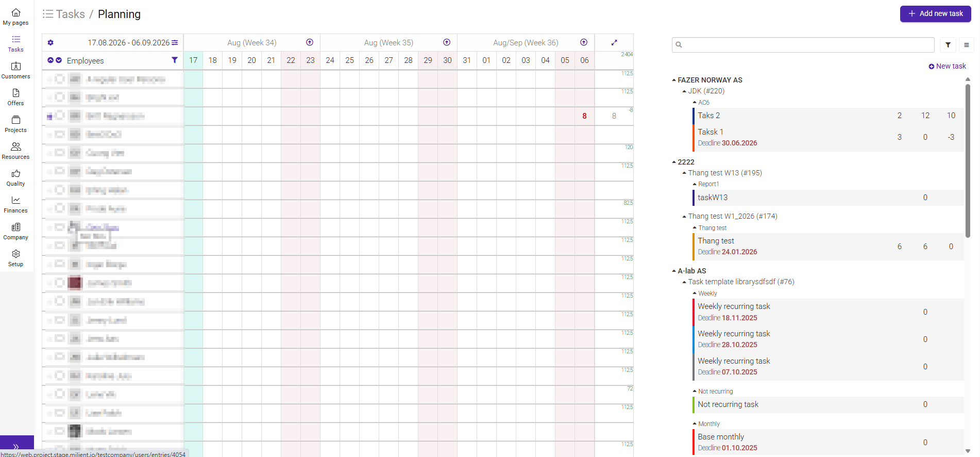This screenshot has width=980, height=457.
Task: Click day 31 in the date header
Action: [467, 60]
